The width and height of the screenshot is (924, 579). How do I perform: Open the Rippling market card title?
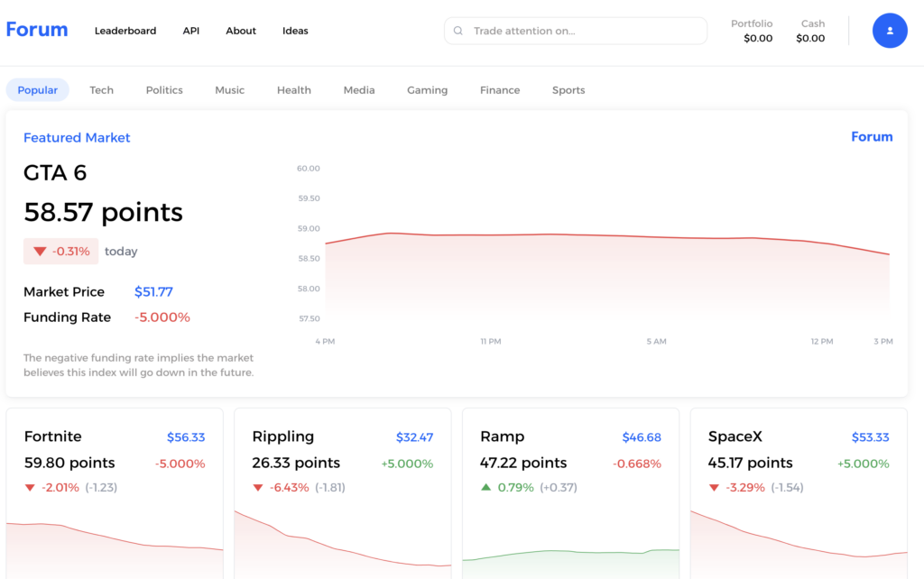coord(282,437)
